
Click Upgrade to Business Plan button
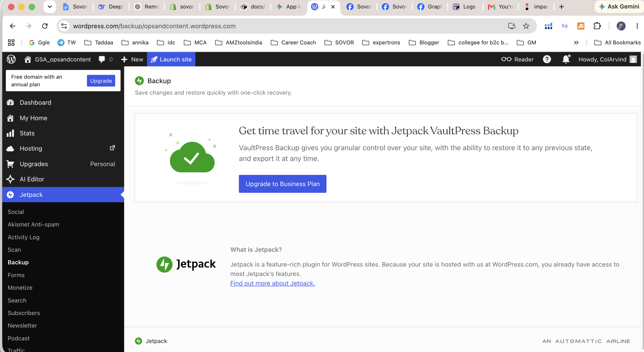pyautogui.click(x=283, y=184)
